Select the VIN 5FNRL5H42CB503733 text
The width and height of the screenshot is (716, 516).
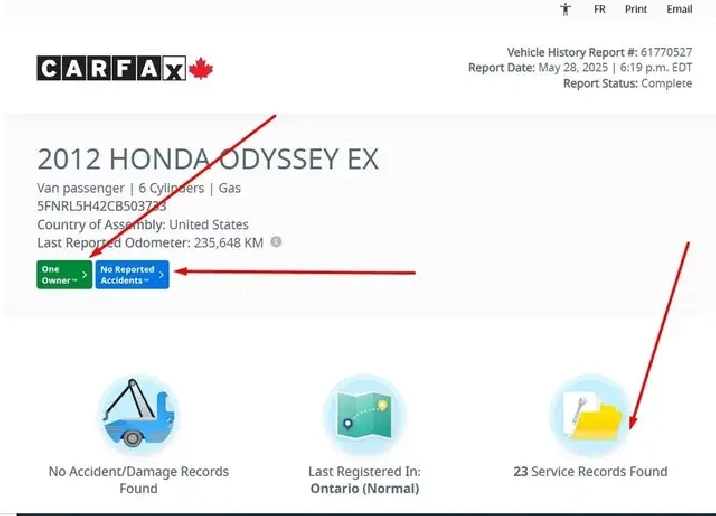click(x=101, y=206)
